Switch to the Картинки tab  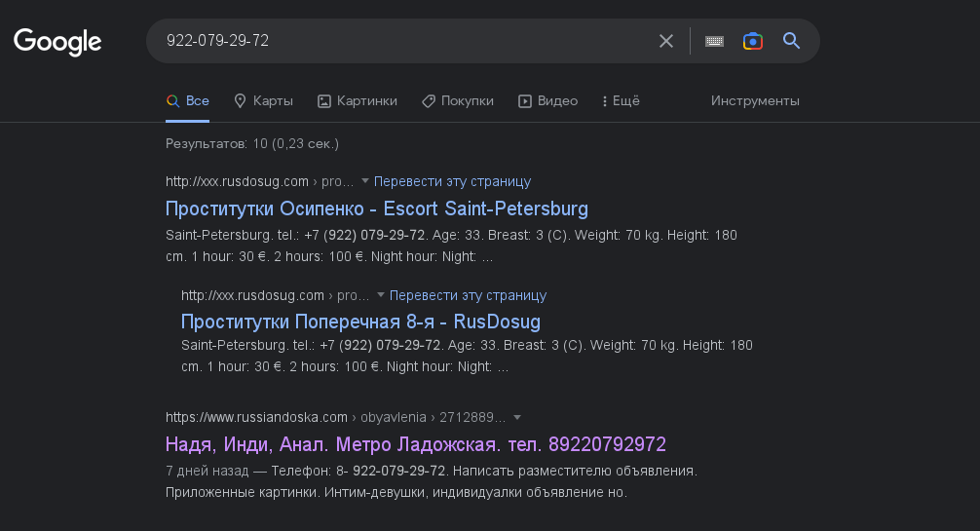coord(358,100)
